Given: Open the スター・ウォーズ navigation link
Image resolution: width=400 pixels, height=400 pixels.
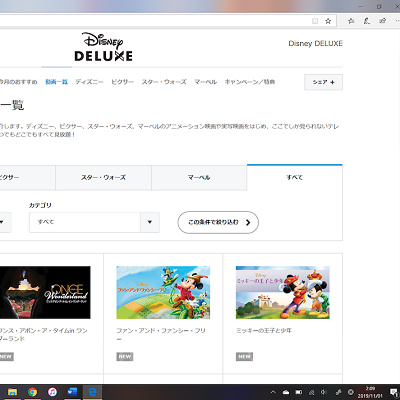Looking at the screenshot, I should (x=164, y=82).
